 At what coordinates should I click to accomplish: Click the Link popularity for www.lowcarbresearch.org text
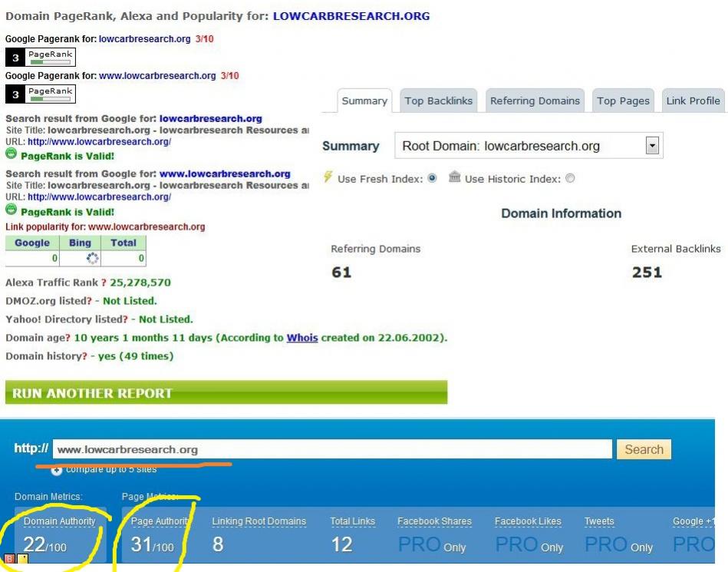click(105, 226)
